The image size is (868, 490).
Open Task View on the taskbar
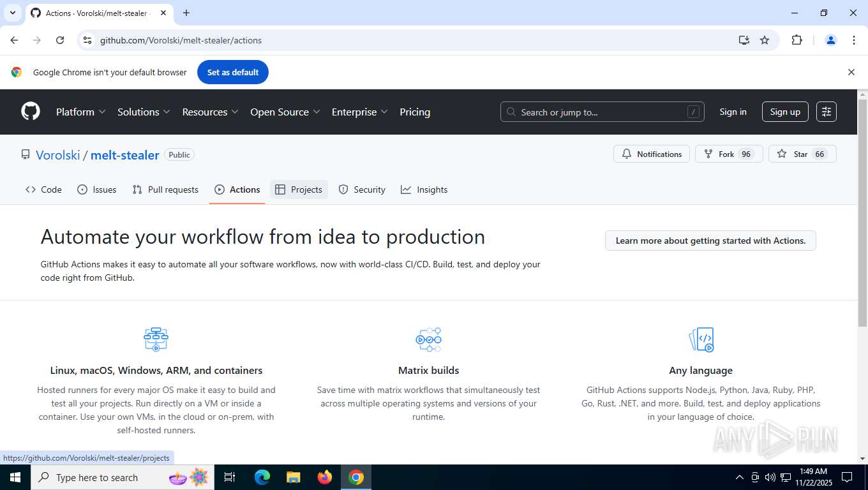[x=230, y=477]
